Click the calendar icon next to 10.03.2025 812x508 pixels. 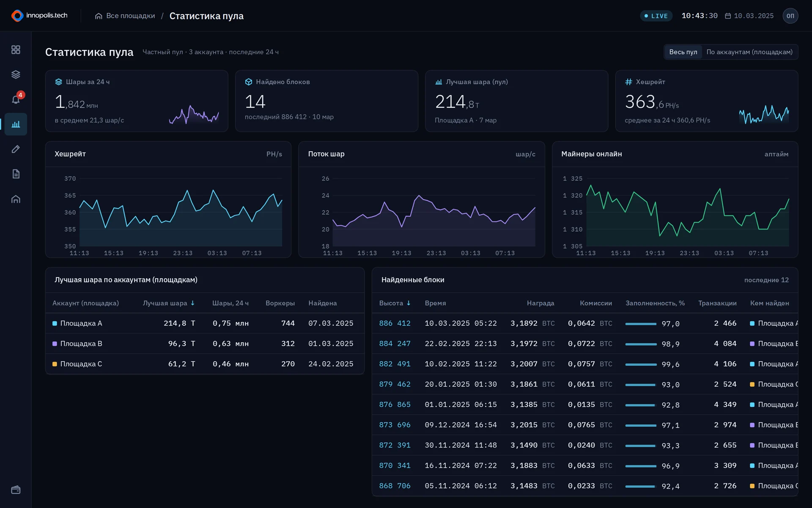point(728,16)
